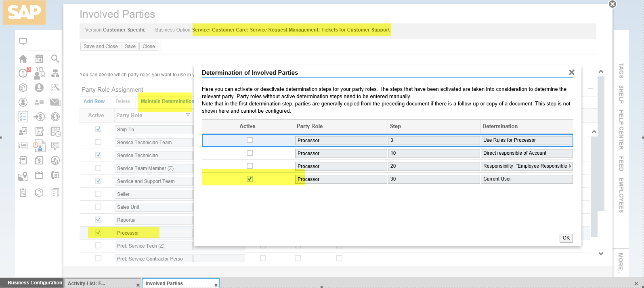
Task: Click the Save button
Action: [130, 46]
